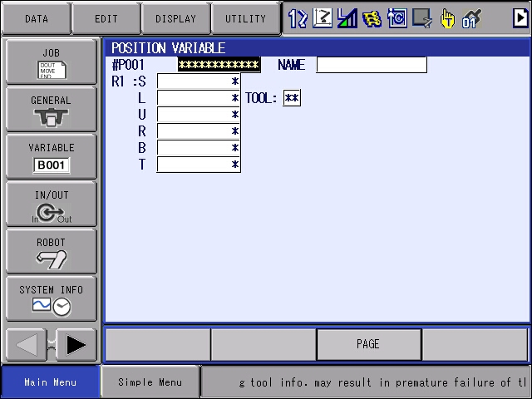The image size is (532, 399).
Task: Switch to Simple Menu
Action: (x=150, y=382)
